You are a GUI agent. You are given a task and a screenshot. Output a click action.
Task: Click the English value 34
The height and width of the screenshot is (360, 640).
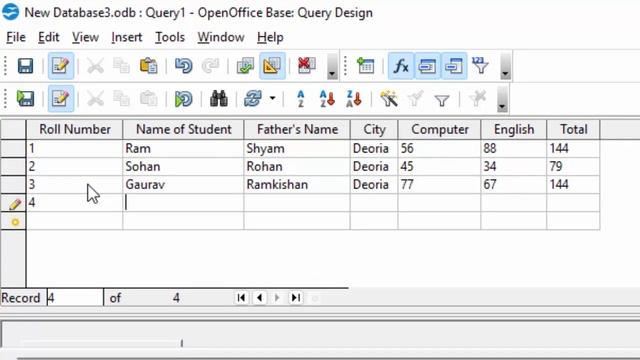point(514,167)
